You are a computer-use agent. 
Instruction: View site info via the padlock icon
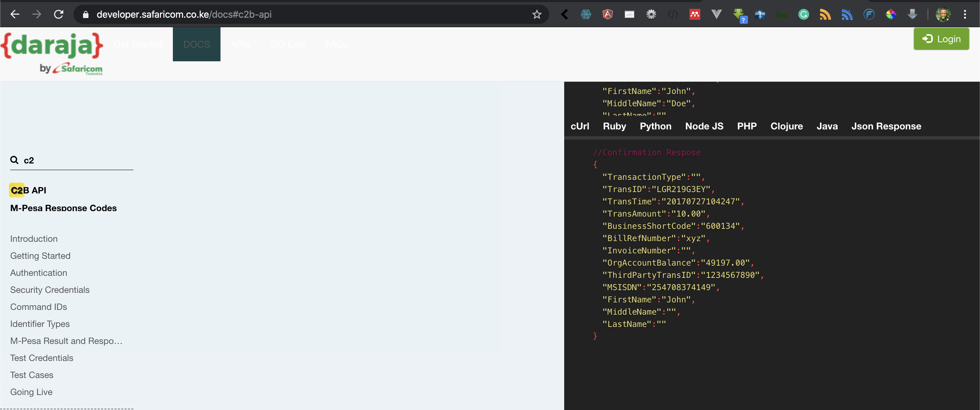pos(86,14)
